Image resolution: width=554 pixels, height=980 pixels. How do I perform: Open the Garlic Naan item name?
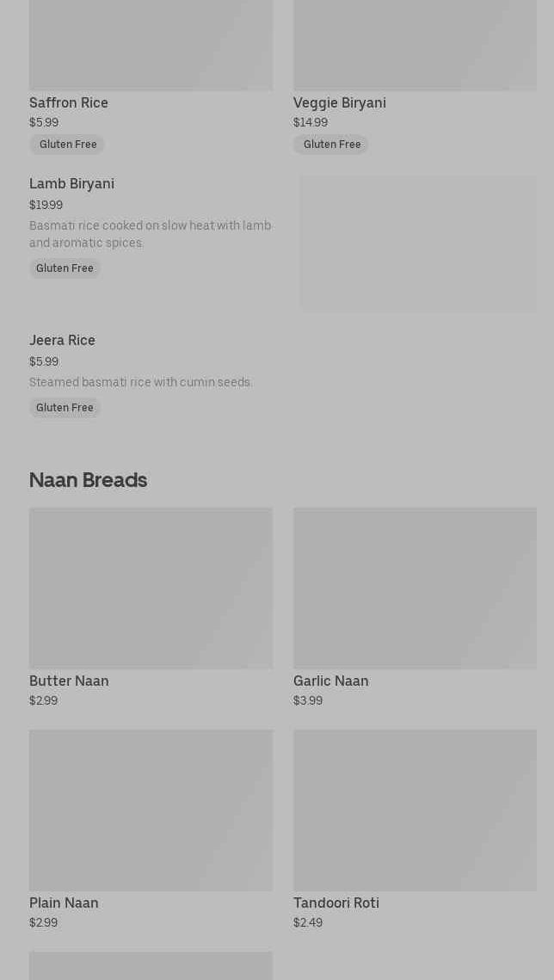[x=331, y=681]
